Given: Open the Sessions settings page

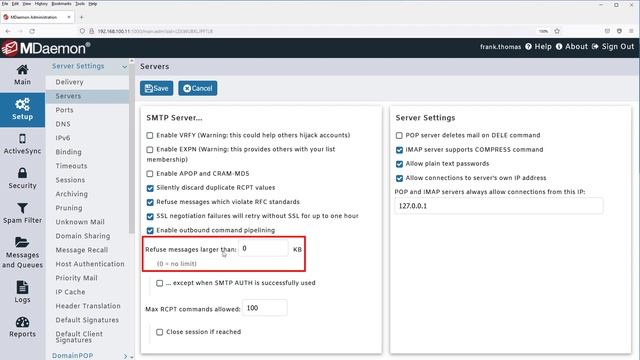Looking at the screenshot, I should click(70, 180).
